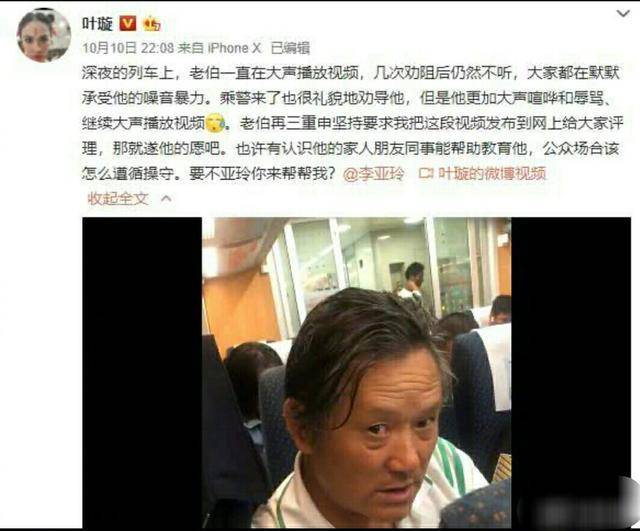The height and width of the screenshot is (531, 640).
Task: Click the 来自 source label
Action: (x=191, y=48)
